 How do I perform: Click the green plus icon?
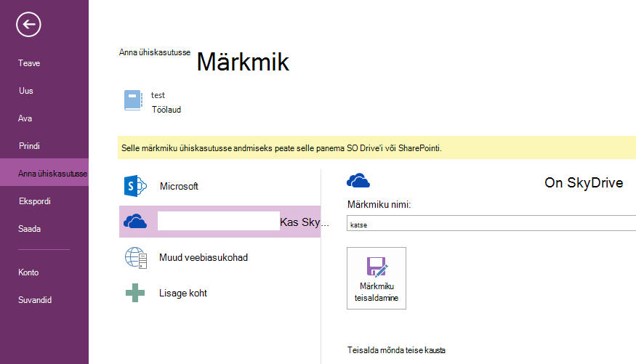click(x=135, y=293)
